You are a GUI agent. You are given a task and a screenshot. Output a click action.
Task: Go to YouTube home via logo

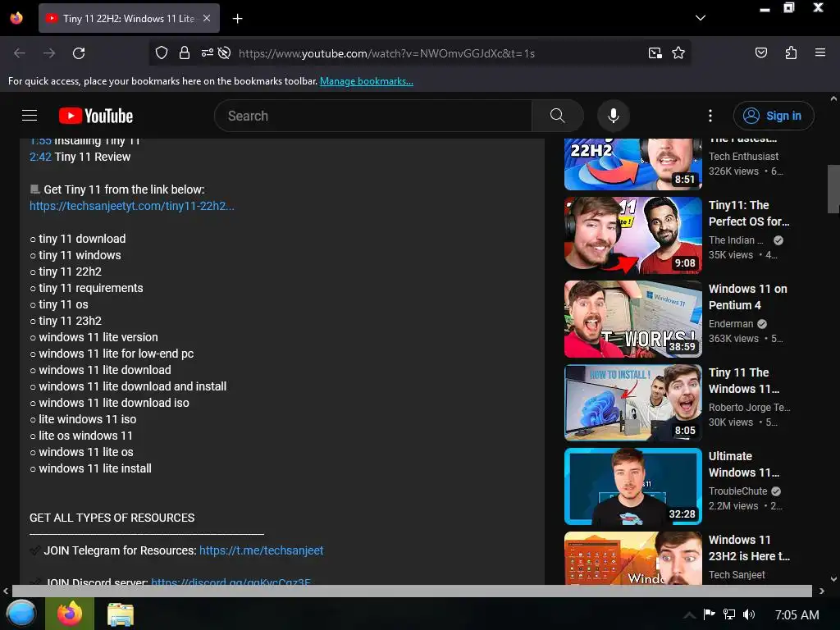pos(96,116)
